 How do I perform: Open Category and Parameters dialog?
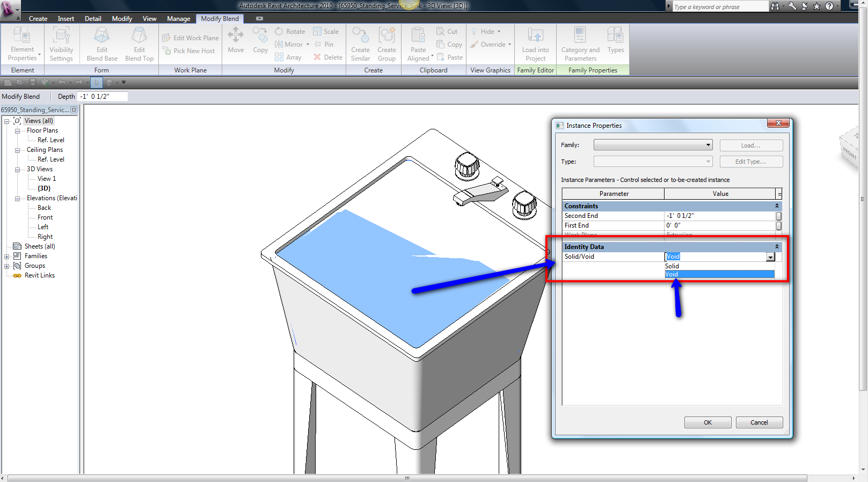[x=580, y=45]
